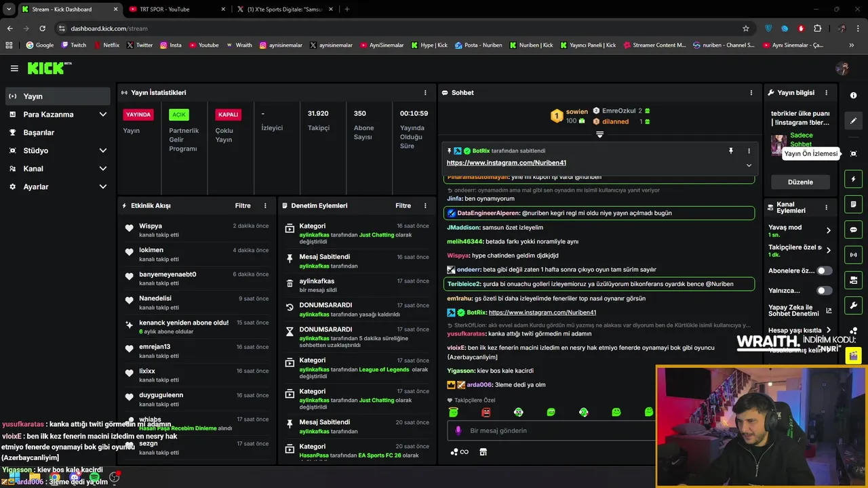Viewport: 868px width, 488px height.
Task: Open Windows Start button on taskbar
Action: pyautogui.click(x=14, y=478)
